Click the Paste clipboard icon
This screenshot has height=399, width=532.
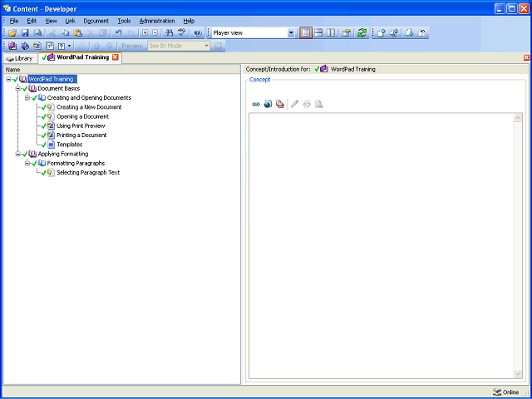[x=78, y=33]
